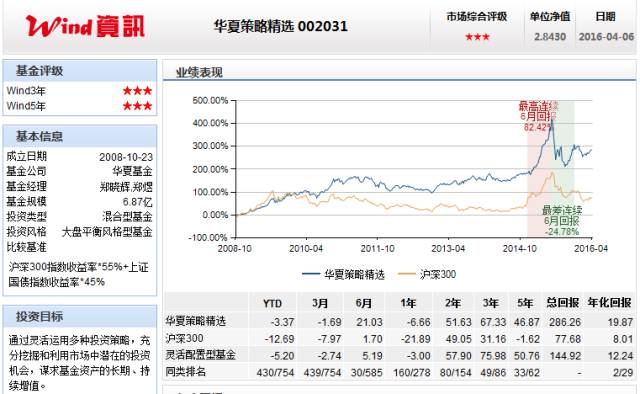Click the benchmark text 沪深300指数收益率*55%
The height and width of the screenshot is (394, 640).
tap(65, 267)
